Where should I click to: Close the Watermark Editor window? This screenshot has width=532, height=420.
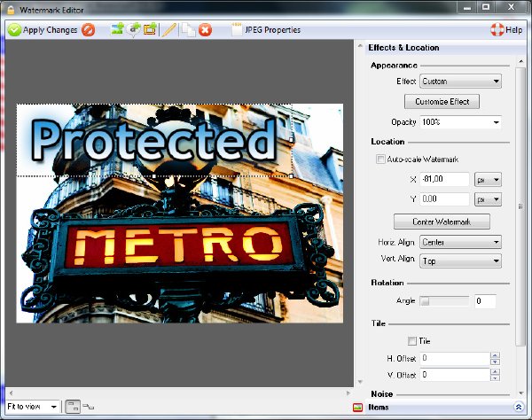coord(512,7)
